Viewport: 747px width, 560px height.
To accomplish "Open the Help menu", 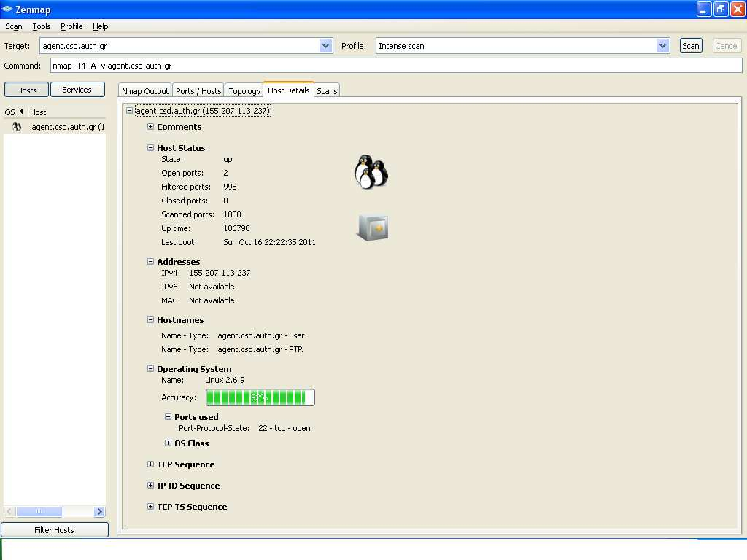I will tap(101, 26).
